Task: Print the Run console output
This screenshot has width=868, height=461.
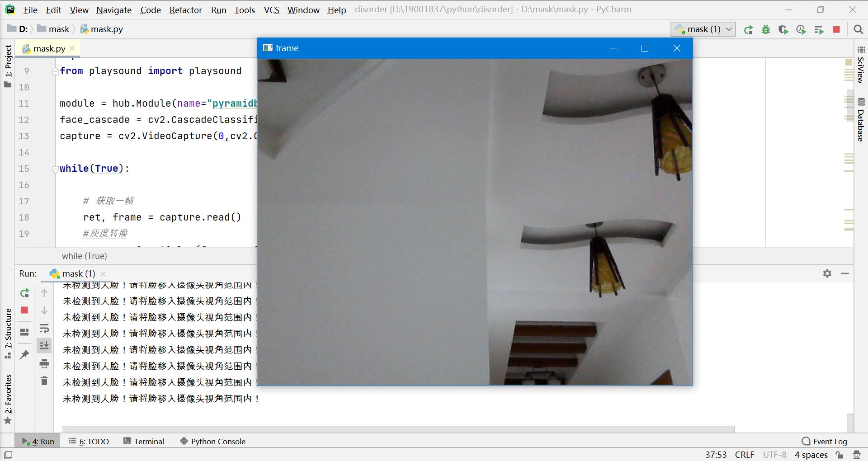Action: click(x=44, y=363)
